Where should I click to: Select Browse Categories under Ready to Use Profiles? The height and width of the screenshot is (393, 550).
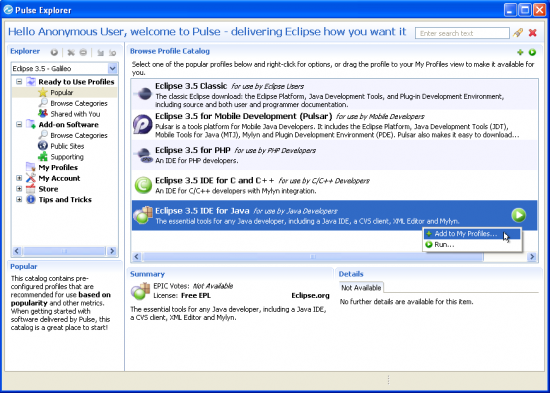79,103
